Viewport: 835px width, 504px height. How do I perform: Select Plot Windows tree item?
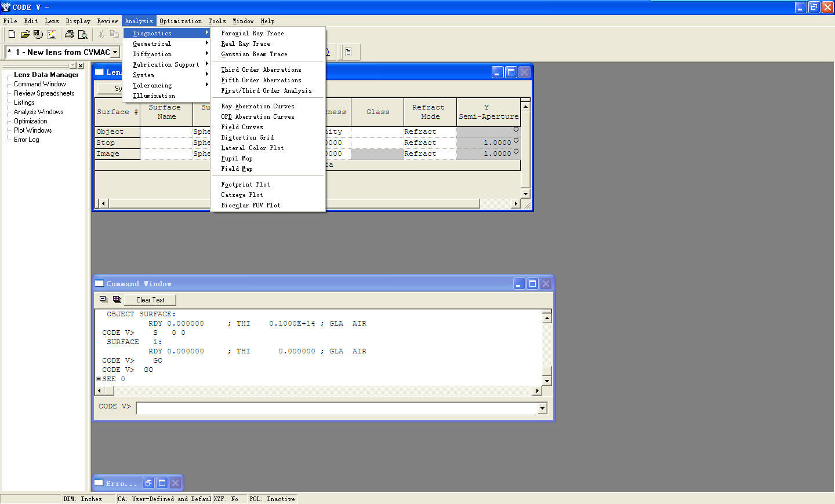pos(33,130)
